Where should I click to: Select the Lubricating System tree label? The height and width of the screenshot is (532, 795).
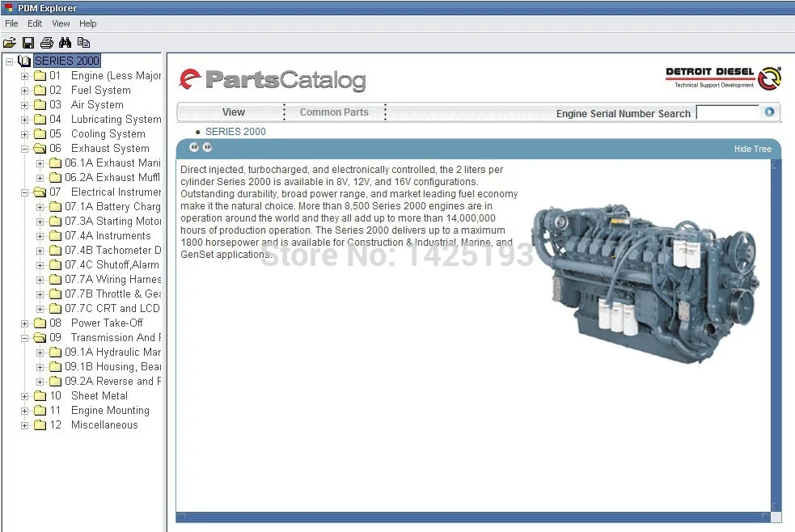(116, 120)
